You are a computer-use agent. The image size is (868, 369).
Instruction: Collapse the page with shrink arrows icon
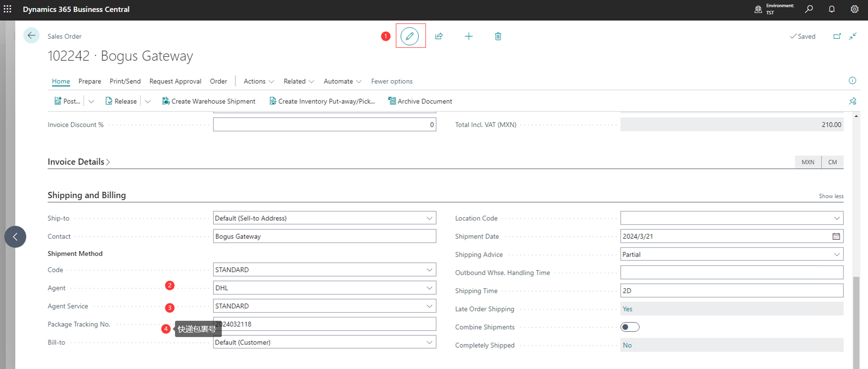coord(853,36)
